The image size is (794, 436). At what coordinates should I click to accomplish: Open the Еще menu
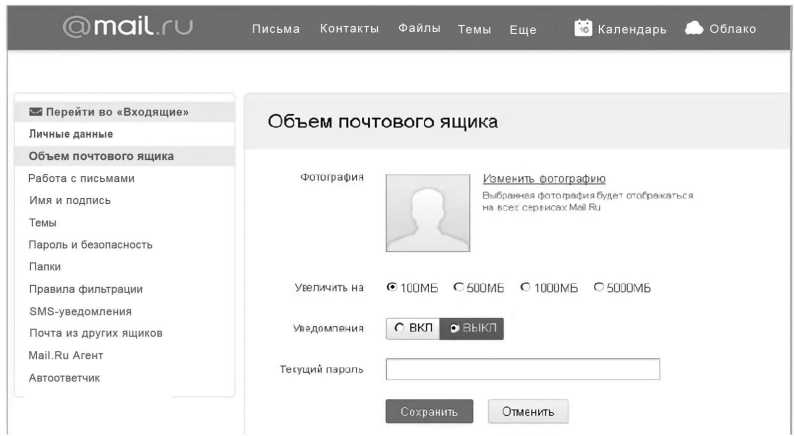[523, 30]
